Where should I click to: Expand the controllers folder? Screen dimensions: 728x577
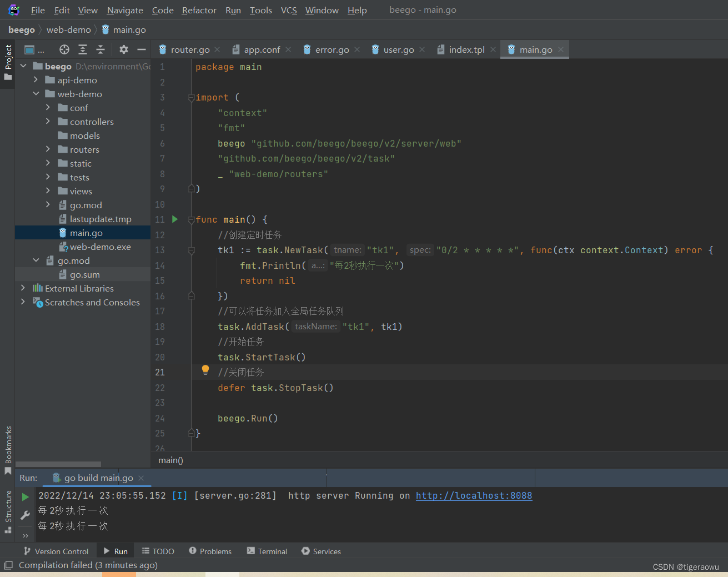click(48, 122)
